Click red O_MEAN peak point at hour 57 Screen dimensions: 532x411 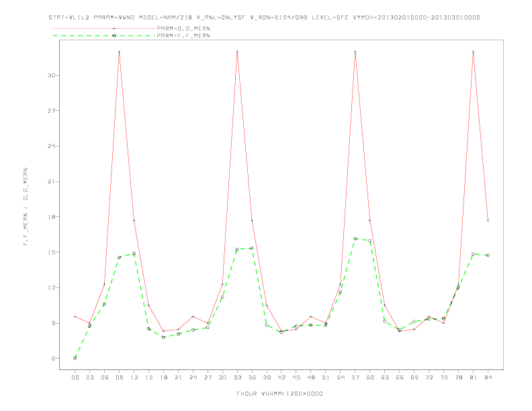(x=355, y=52)
